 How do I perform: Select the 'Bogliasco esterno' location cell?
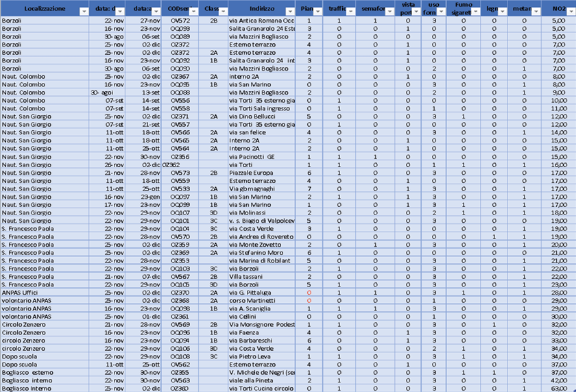(45, 373)
